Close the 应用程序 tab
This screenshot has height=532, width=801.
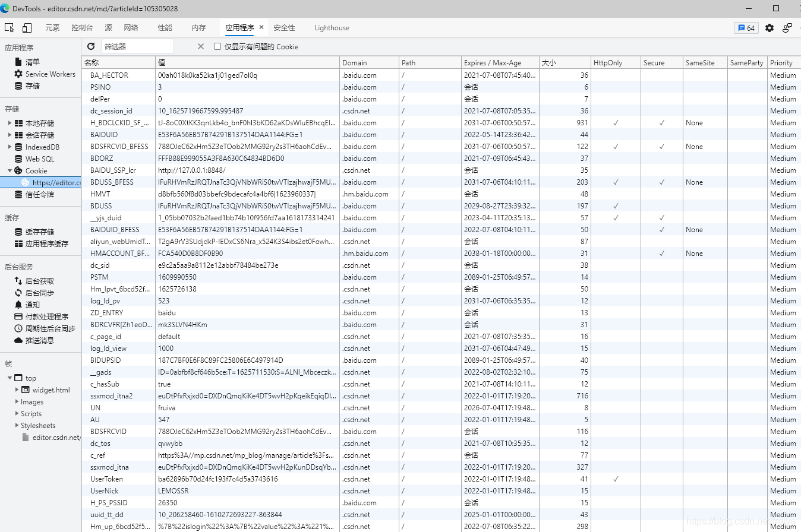point(261,28)
